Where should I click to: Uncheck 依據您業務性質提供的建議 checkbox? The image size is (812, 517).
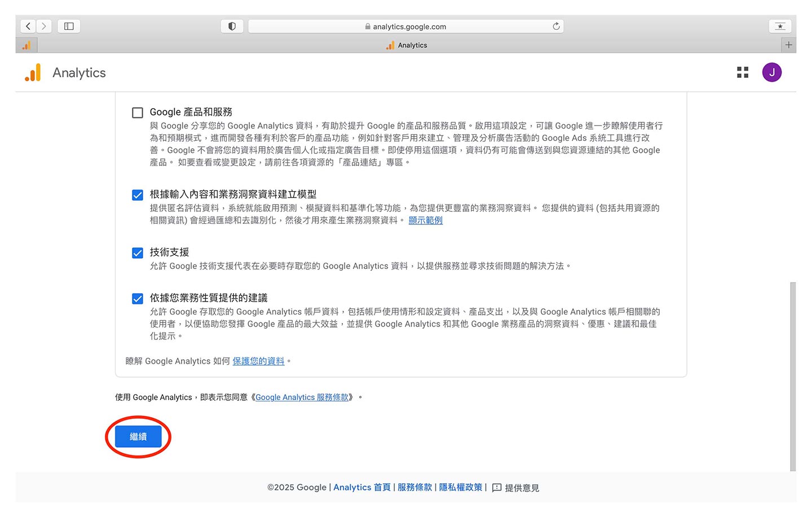[138, 299]
